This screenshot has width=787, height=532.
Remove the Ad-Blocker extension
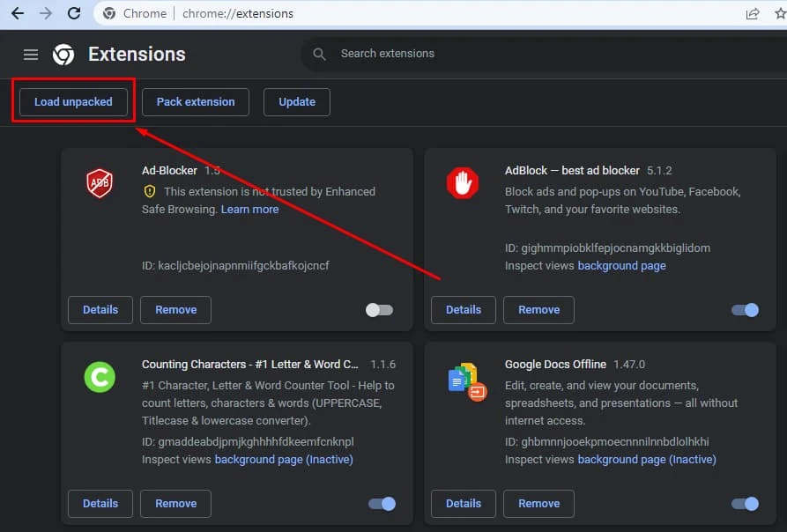pos(175,310)
